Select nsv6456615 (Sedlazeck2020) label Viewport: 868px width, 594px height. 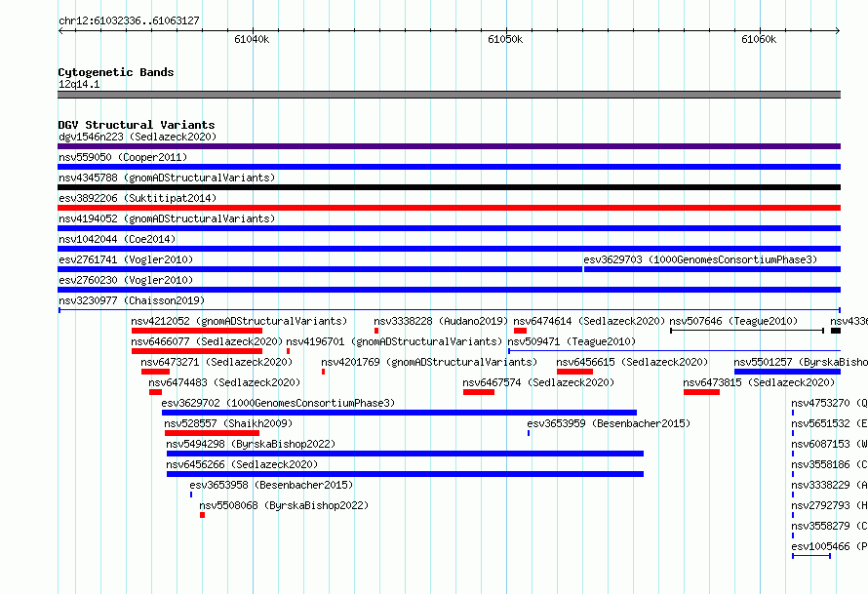click(x=632, y=362)
